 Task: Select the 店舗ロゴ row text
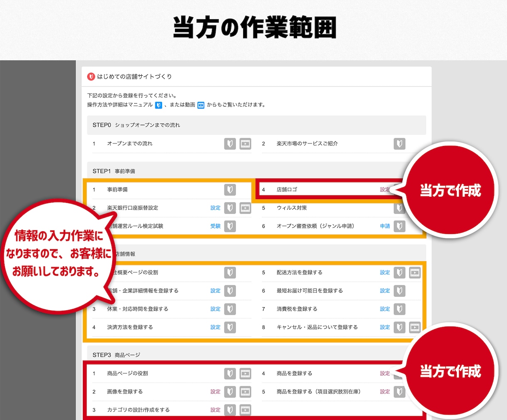point(287,190)
